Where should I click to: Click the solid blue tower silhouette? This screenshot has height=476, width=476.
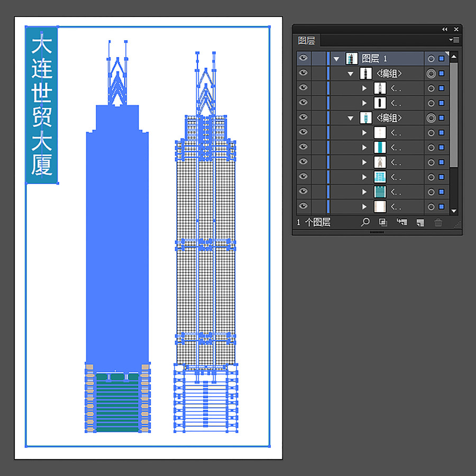pos(117,237)
